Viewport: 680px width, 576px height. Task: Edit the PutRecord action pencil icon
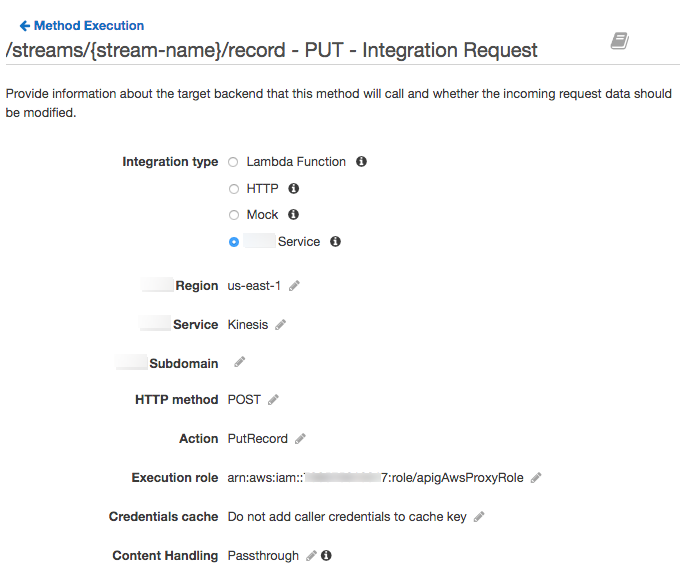pos(300,439)
